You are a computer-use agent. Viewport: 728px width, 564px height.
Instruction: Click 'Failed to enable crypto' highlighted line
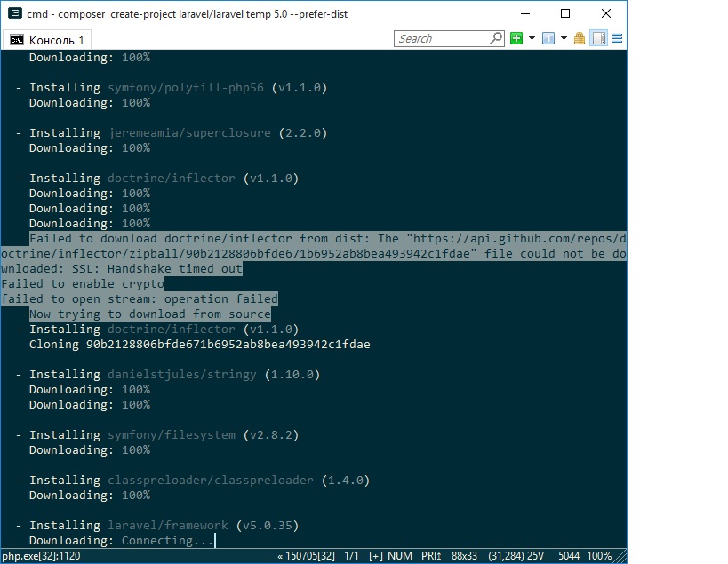coord(83,284)
